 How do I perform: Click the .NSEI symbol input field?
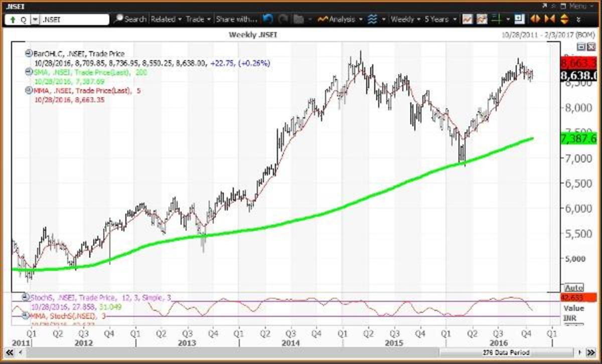tap(75, 20)
